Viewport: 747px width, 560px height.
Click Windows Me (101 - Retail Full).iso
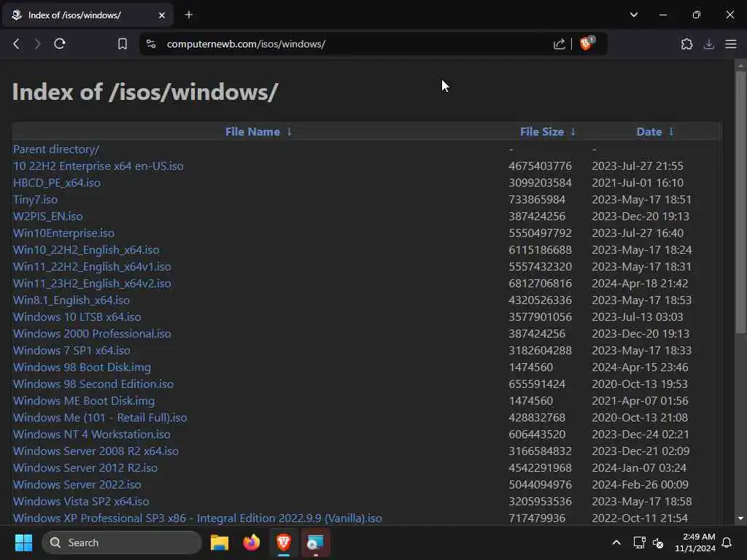[100, 418]
